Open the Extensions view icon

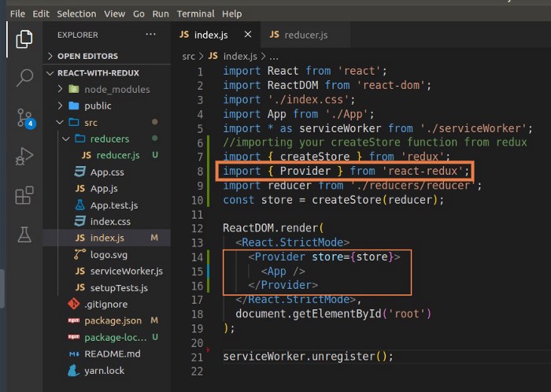[x=24, y=195]
